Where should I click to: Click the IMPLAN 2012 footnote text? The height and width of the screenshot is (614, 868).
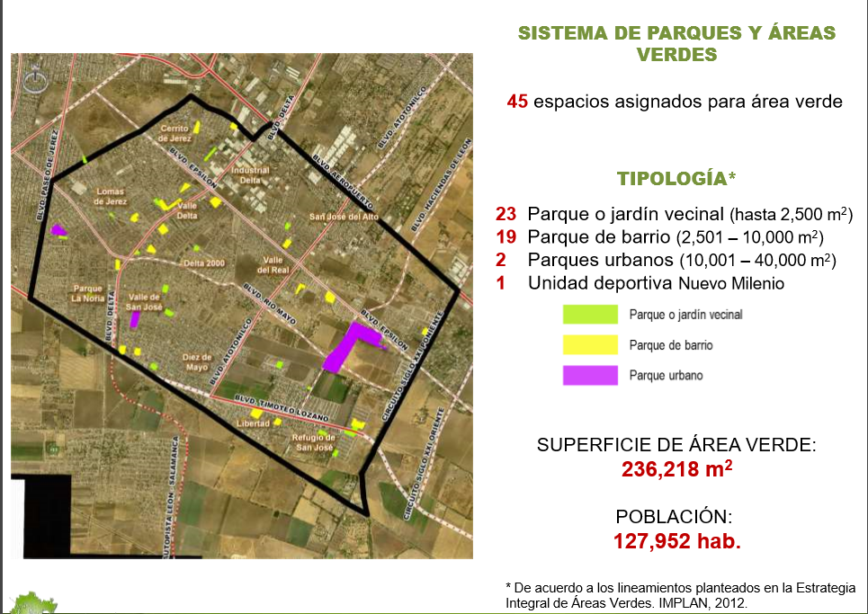[x=680, y=595]
